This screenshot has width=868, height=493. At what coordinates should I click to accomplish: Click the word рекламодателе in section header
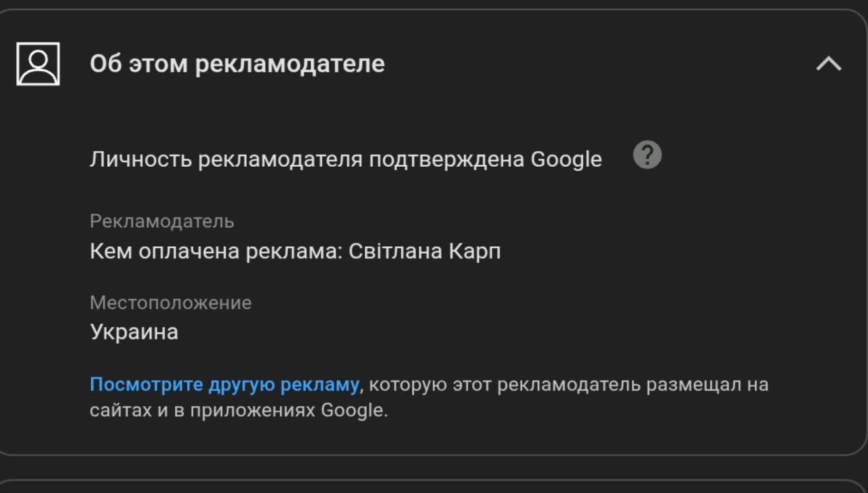pos(290,64)
